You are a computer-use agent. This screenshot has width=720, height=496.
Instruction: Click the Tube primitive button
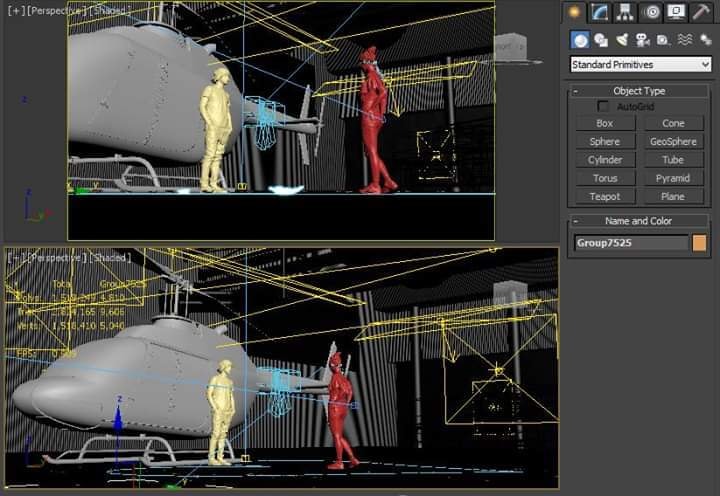coord(673,160)
